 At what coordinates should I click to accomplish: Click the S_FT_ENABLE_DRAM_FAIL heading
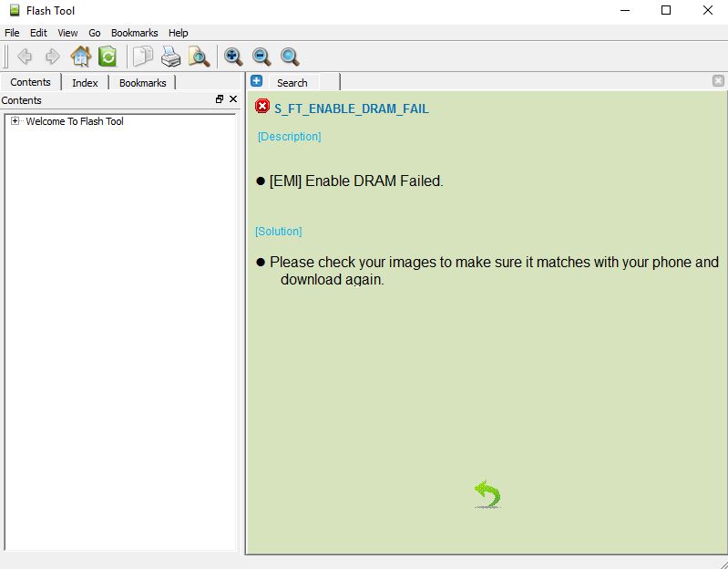point(352,109)
